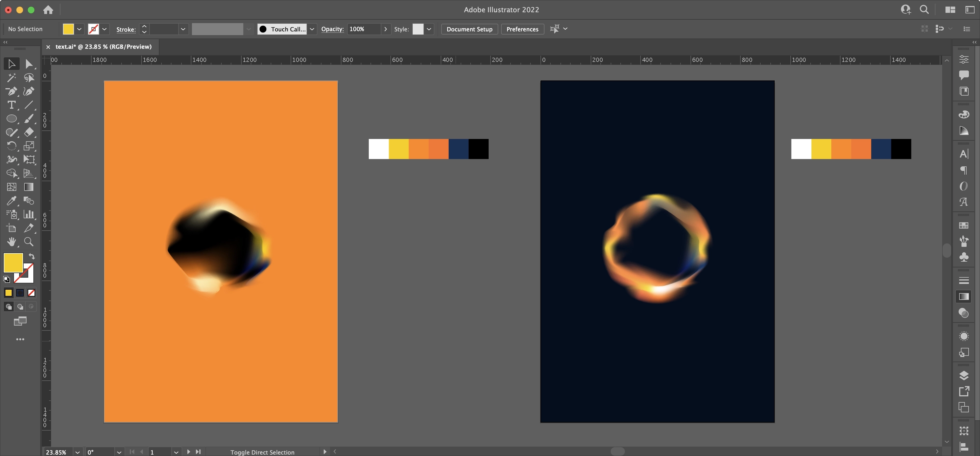Choose the Paintbrush tool
Image resolution: width=980 pixels, height=456 pixels.
(29, 118)
